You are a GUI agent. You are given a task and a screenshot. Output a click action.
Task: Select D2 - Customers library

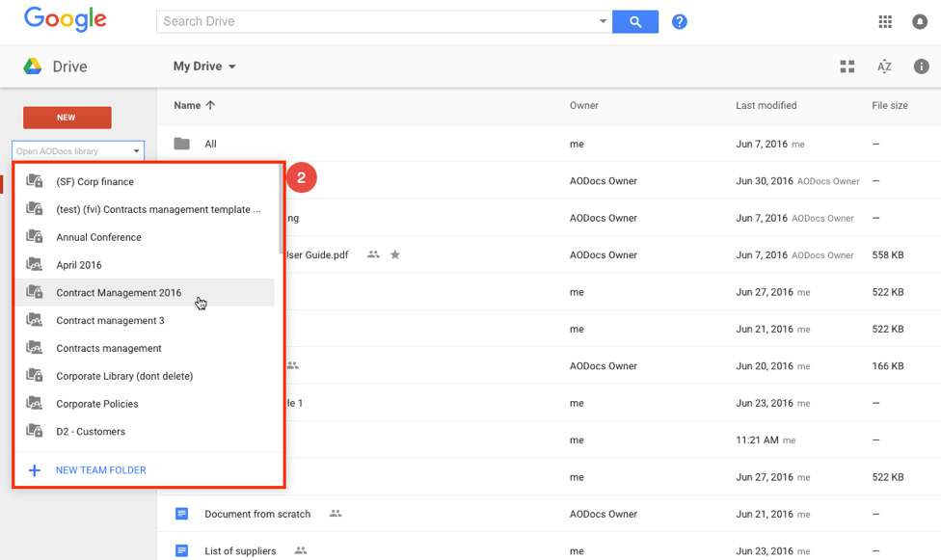pos(145,431)
